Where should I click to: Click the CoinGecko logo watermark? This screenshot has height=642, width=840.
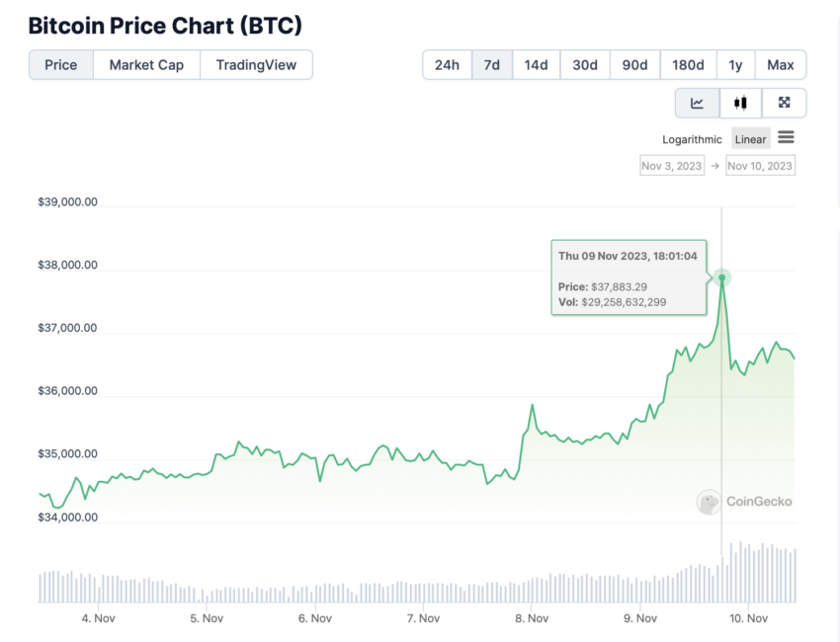(745, 502)
